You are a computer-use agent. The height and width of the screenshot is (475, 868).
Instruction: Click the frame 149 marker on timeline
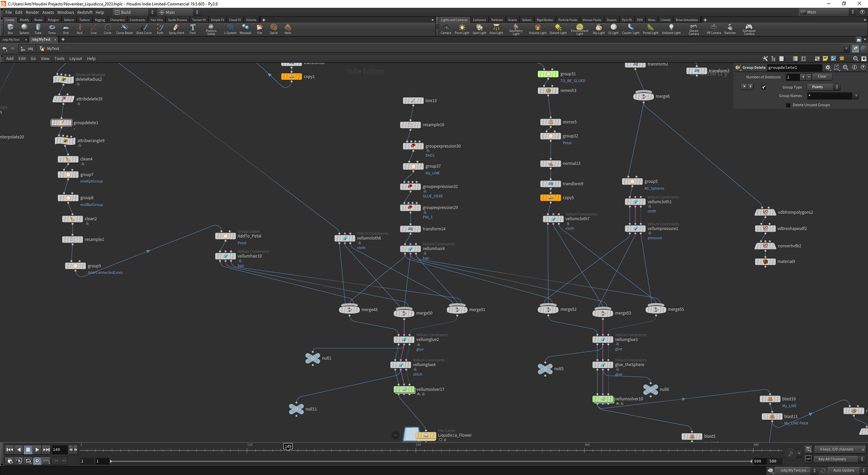(x=288, y=446)
